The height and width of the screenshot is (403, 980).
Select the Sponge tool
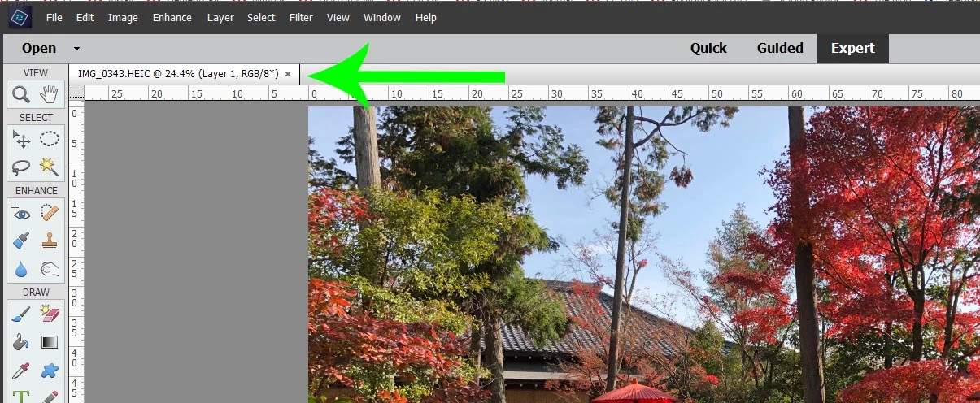point(50,268)
